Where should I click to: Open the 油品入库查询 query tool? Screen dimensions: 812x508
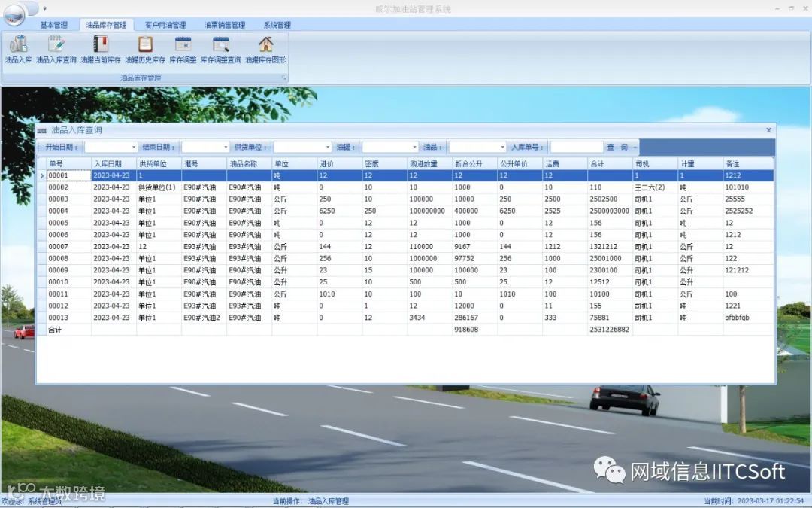[x=56, y=50]
